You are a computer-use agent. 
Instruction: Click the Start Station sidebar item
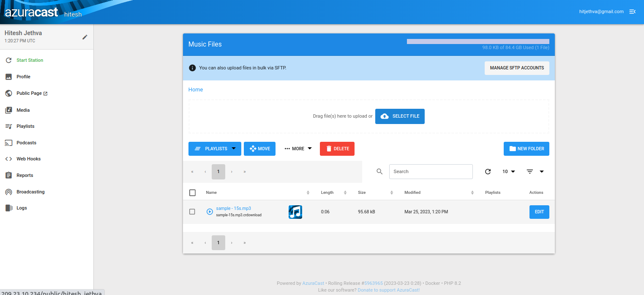[x=30, y=60]
